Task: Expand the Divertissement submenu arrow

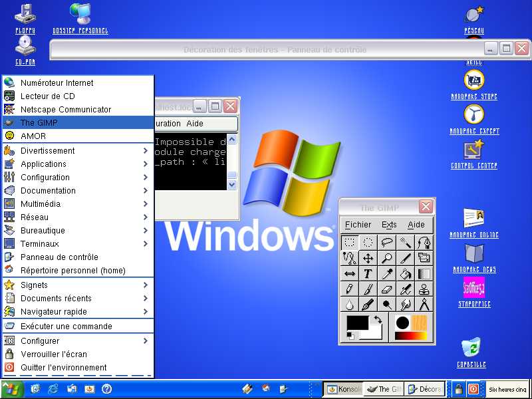Action: 146,151
